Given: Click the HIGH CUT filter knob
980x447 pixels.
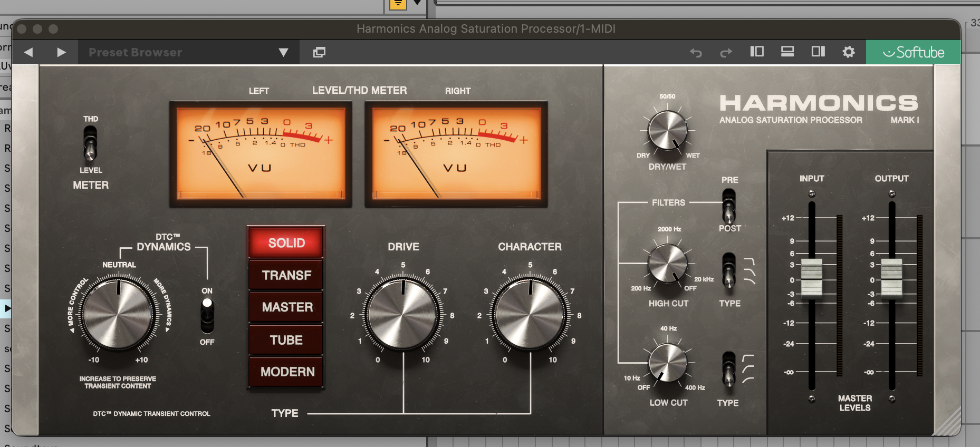Looking at the screenshot, I should click(668, 264).
